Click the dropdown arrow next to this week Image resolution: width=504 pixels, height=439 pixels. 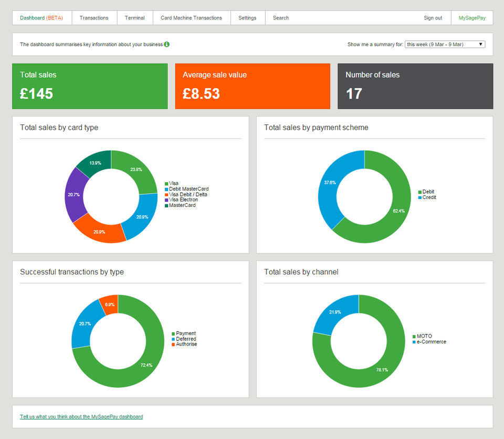(480, 45)
